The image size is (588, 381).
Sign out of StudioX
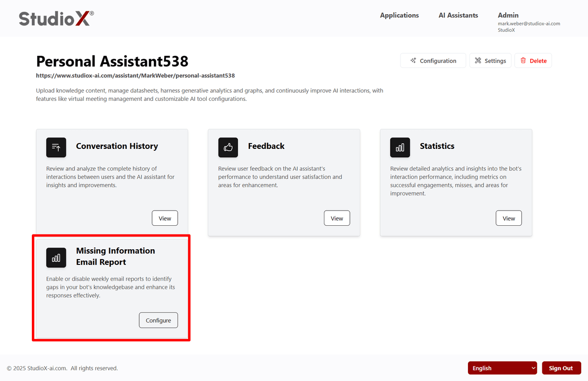(561, 368)
